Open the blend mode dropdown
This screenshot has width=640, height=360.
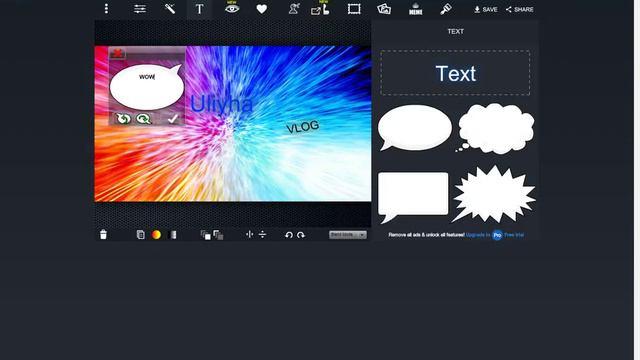point(348,235)
